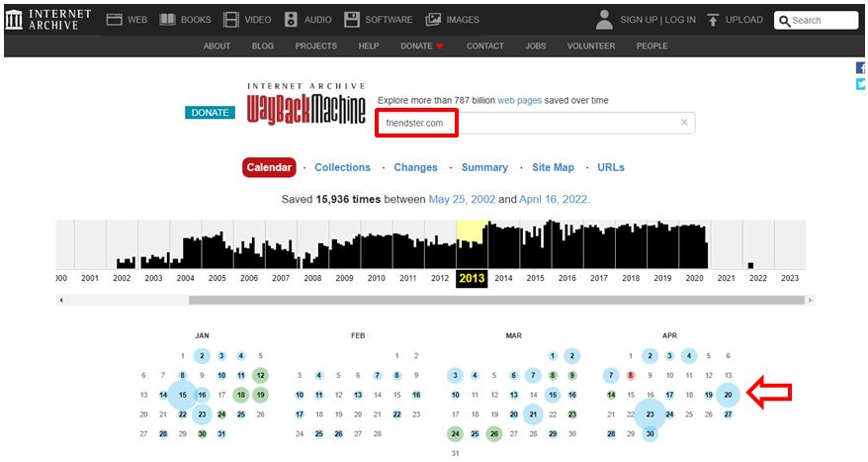Open the About menu item
The width and height of the screenshot is (868, 462).
(217, 46)
